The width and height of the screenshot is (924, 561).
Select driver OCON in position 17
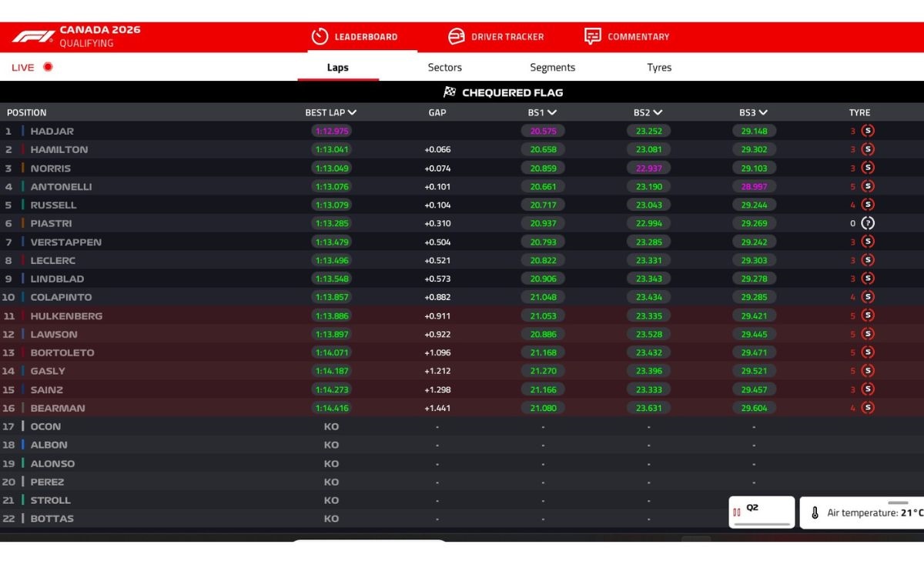tap(45, 426)
